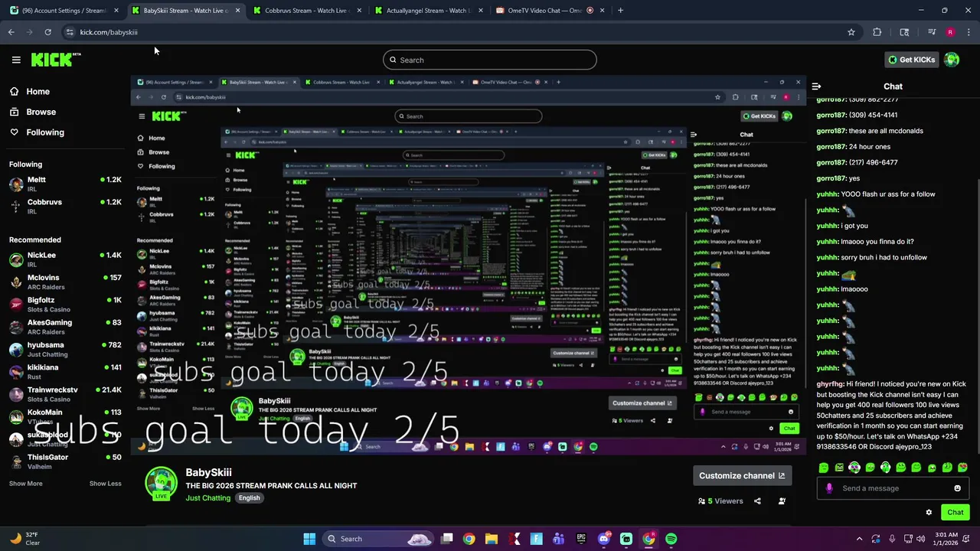Collapse the chat panel with the arrow icon

tap(816, 86)
